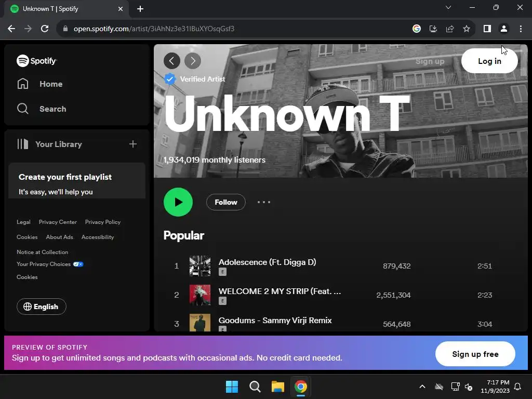Open a new Chrome tab
The height and width of the screenshot is (399, 532).
(140, 9)
